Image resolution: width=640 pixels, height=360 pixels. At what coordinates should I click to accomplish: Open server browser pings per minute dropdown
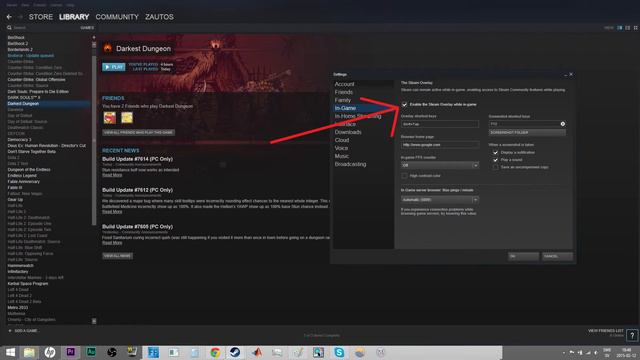440,200
